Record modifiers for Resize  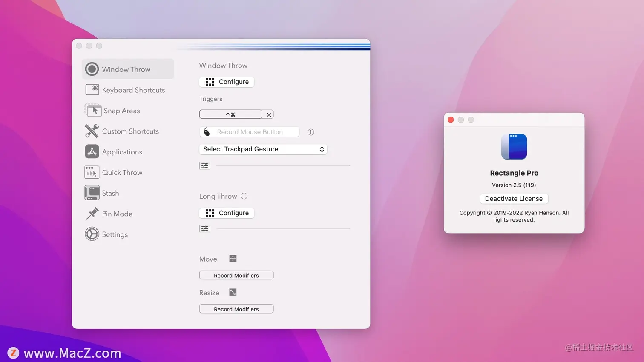(x=236, y=309)
